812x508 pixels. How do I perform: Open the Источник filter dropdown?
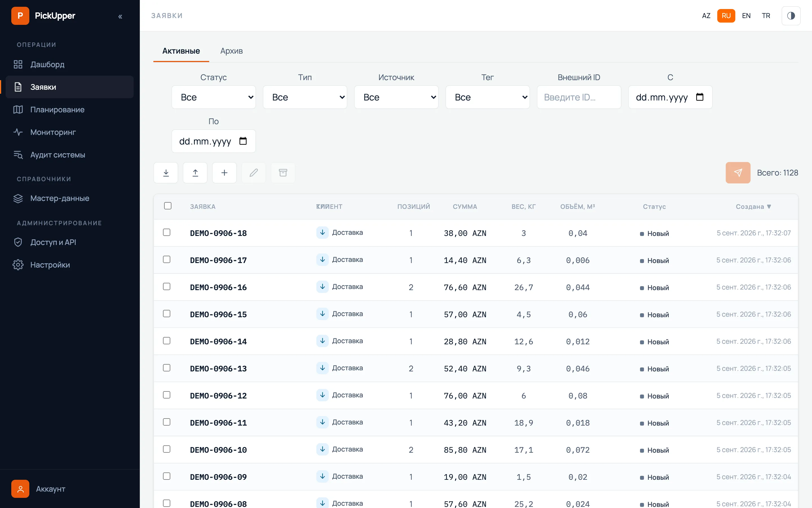pyautogui.click(x=396, y=97)
